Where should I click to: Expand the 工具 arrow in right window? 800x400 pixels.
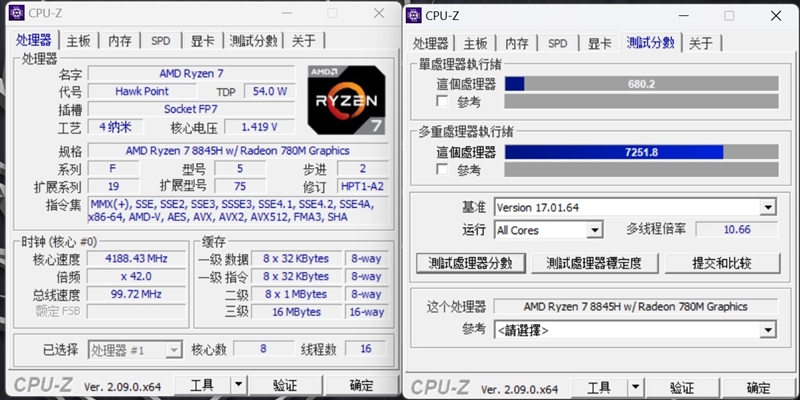pyautogui.click(x=635, y=388)
